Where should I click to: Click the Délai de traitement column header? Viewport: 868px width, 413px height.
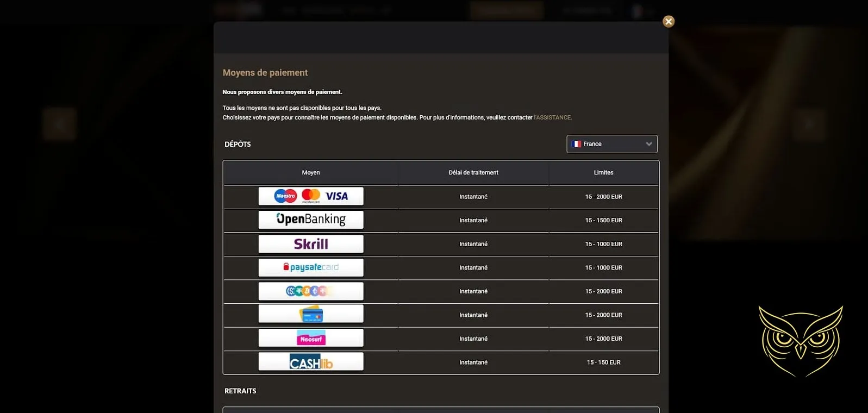[473, 173]
